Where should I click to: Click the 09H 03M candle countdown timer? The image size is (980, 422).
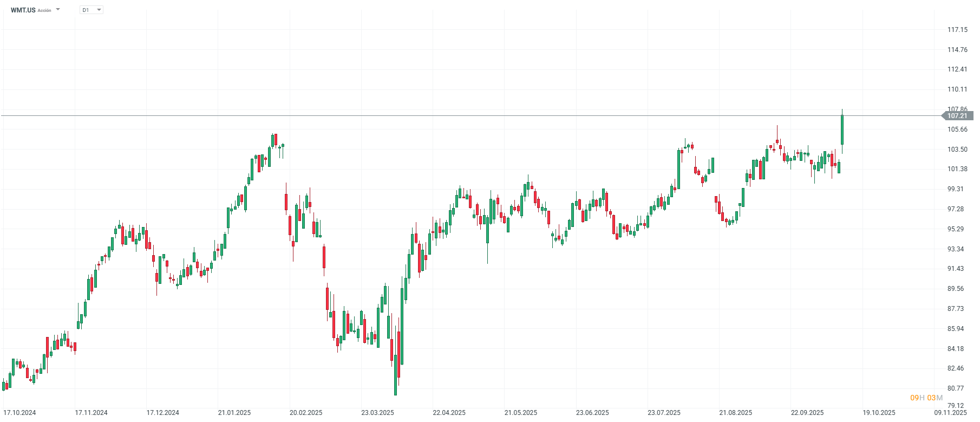pos(926,398)
